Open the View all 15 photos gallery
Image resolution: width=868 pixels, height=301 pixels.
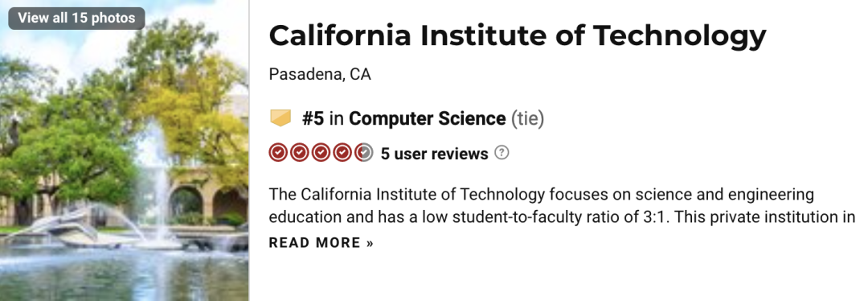[x=76, y=18]
